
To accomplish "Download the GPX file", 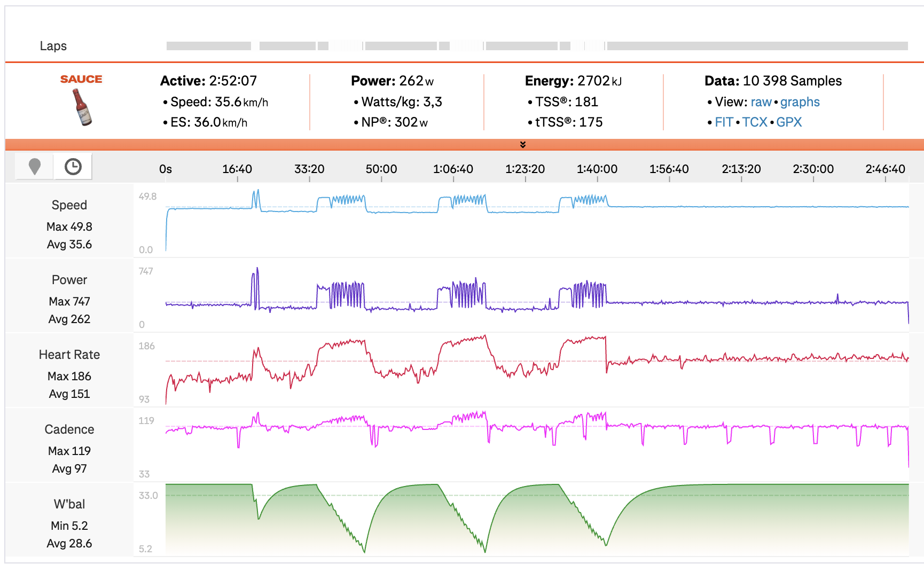I will (x=789, y=122).
